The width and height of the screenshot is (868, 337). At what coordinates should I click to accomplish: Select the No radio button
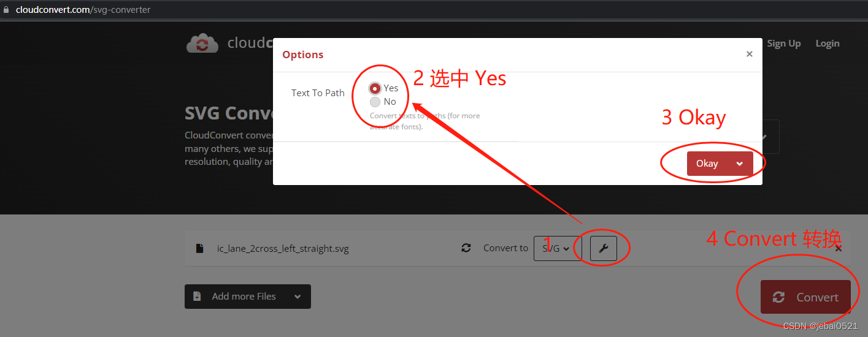coord(375,102)
